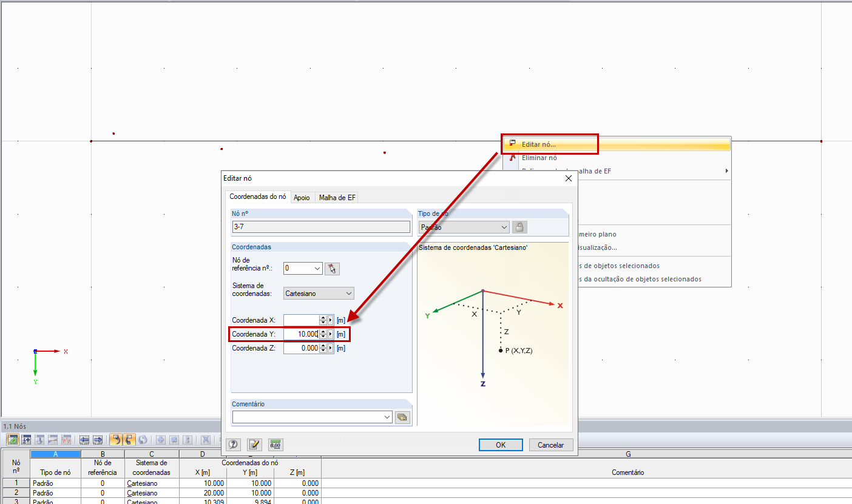Select column A header in Nós table
Image resolution: width=852 pixels, height=504 pixels.
pos(55,454)
